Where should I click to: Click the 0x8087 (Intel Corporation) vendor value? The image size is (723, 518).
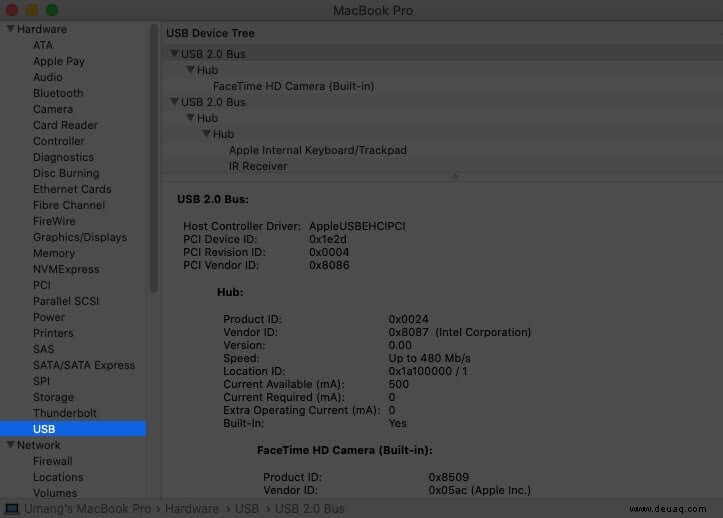tap(460, 332)
